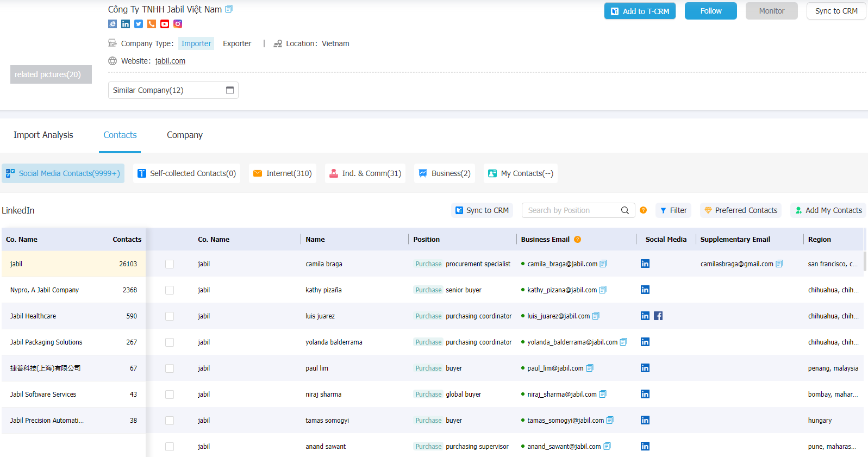Open the Similar Company(12) dropdown
Image resolution: width=868 pixels, height=457 pixels.
click(173, 90)
